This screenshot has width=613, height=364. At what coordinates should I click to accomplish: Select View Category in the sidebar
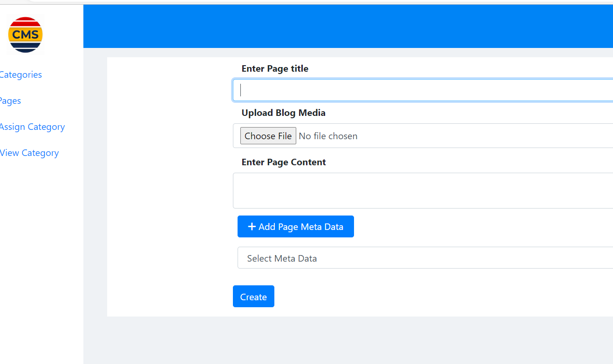coord(29,153)
